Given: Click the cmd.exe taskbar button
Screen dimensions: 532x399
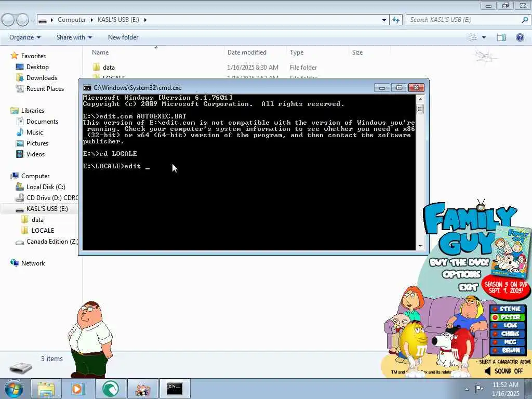Looking at the screenshot, I should (x=175, y=389).
